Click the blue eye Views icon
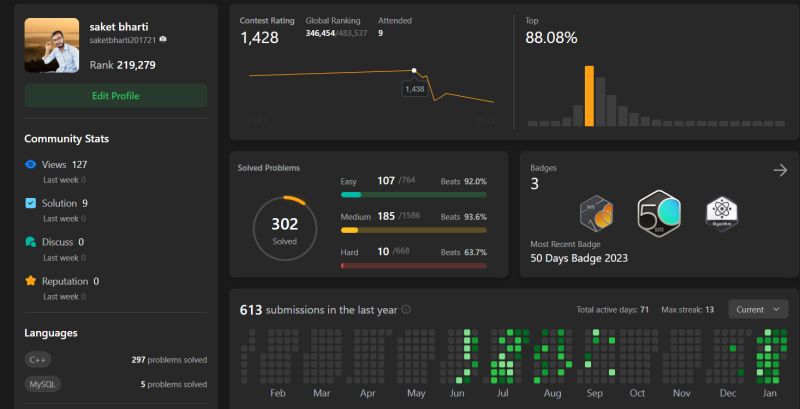 31,164
